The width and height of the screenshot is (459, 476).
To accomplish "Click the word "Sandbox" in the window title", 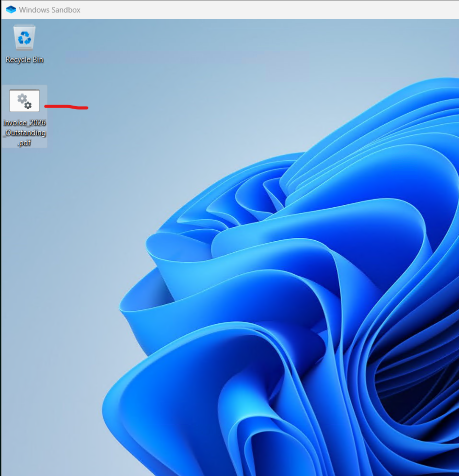I will coord(66,10).
